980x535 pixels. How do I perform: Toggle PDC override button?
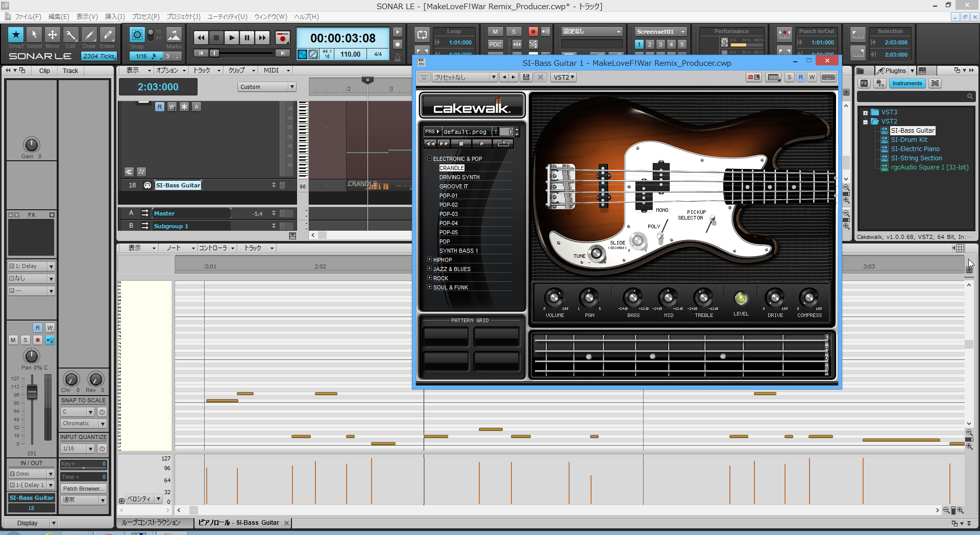tap(495, 44)
